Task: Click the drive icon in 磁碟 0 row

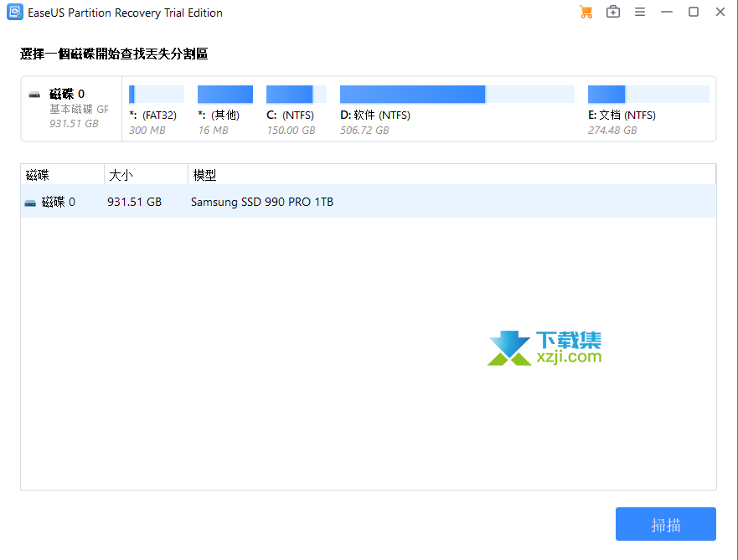Action: [x=30, y=203]
